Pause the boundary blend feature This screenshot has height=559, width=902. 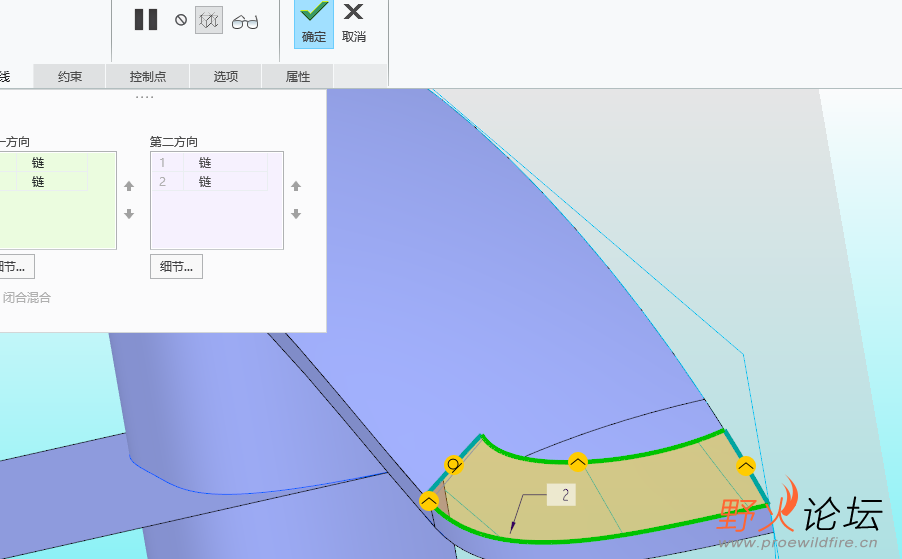click(146, 20)
